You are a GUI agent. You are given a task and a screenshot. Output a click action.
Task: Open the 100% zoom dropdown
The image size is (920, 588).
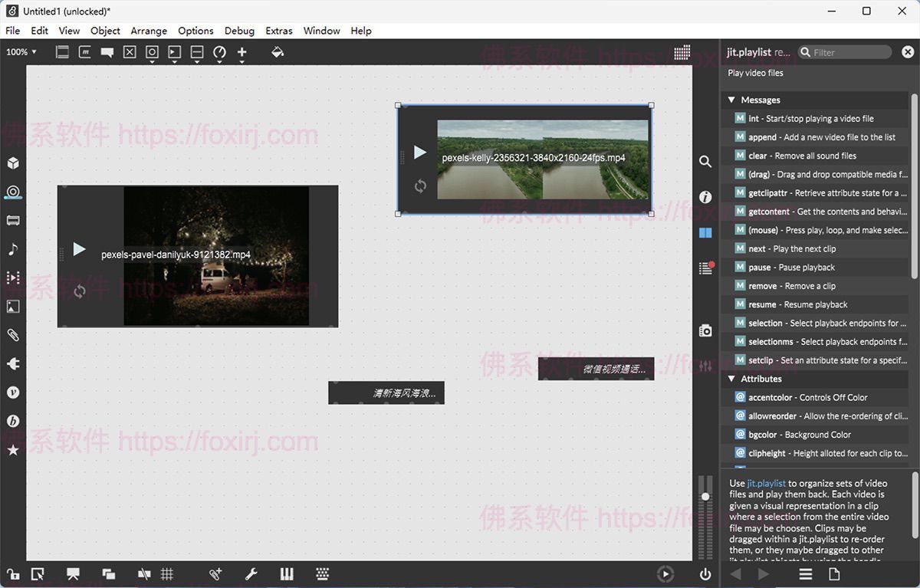pyautogui.click(x=21, y=52)
